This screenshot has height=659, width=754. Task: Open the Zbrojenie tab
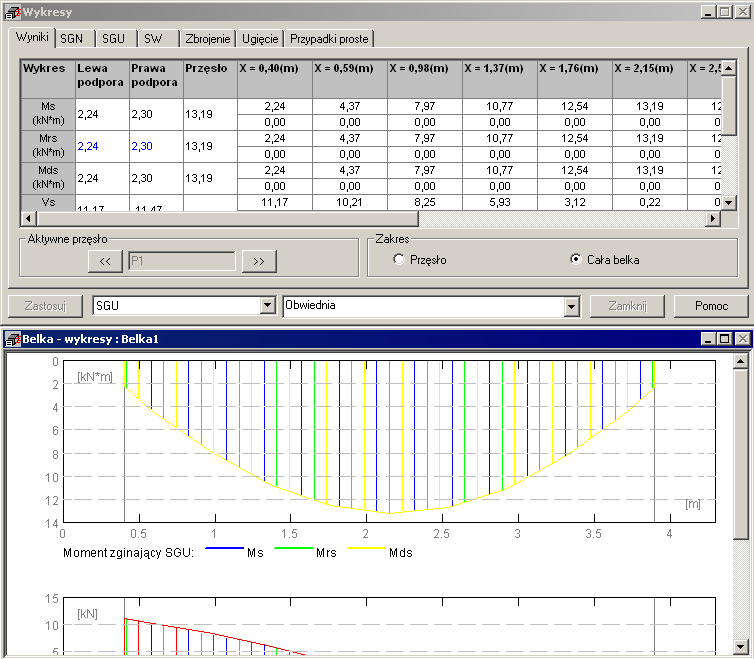point(208,39)
